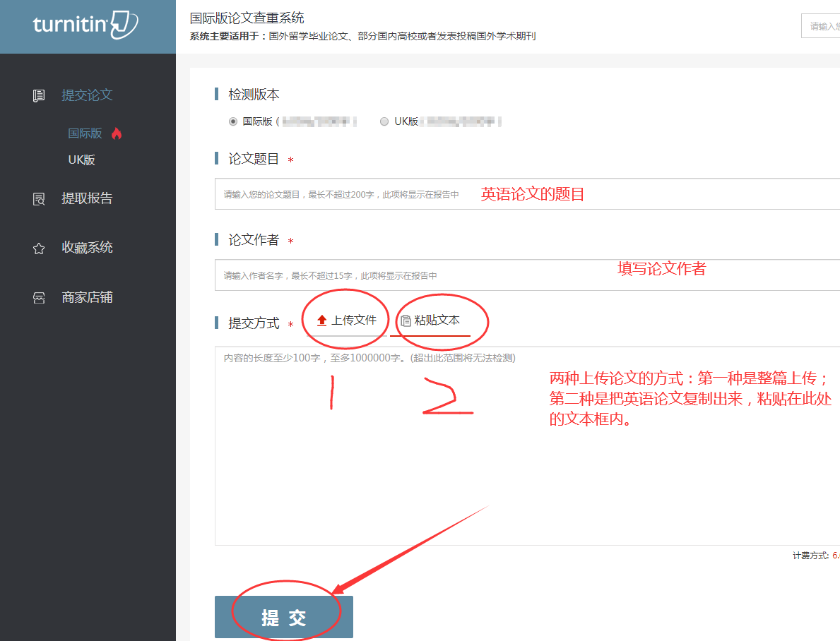840x641 pixels.
Task: Click the 论文作者 input field
Action: [527, 275]
